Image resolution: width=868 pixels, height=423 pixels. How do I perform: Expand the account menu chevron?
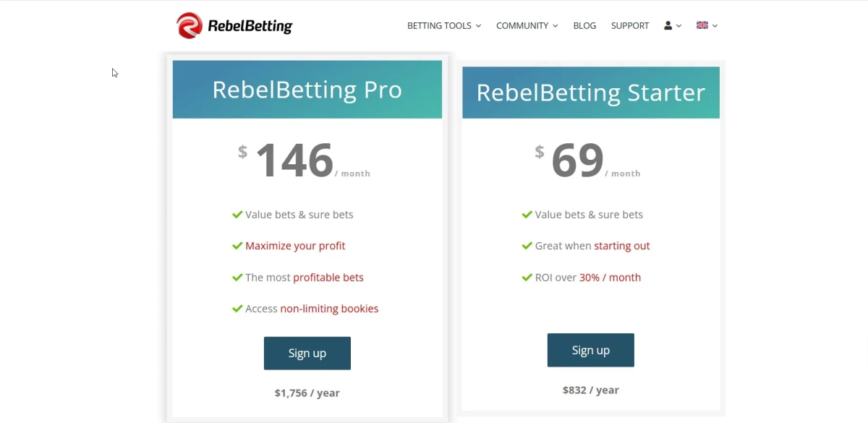tap(678, 25)
